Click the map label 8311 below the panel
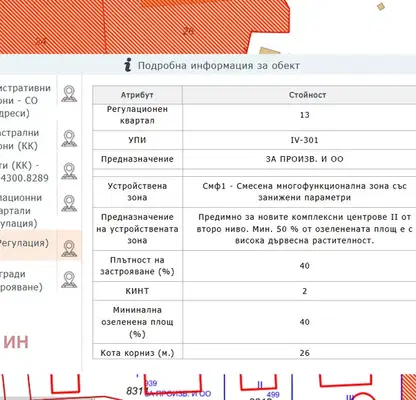The width and height of the screenshot is (416, 400). [x=137, y=391]
